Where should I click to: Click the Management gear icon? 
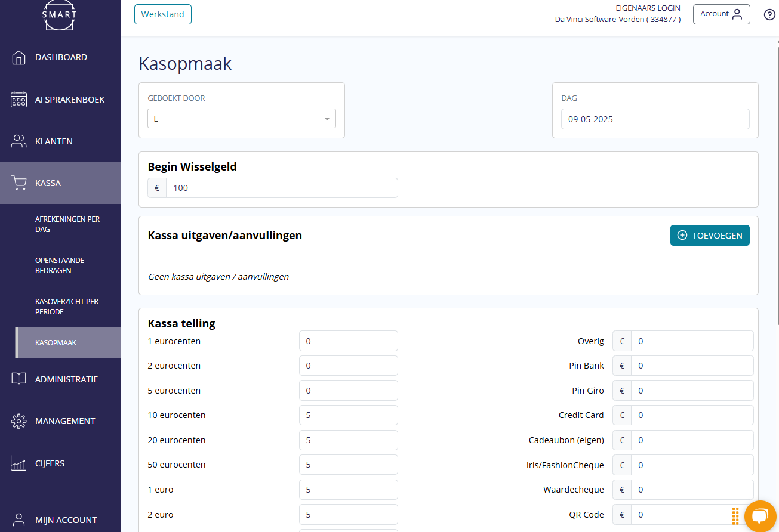(19, 421)
